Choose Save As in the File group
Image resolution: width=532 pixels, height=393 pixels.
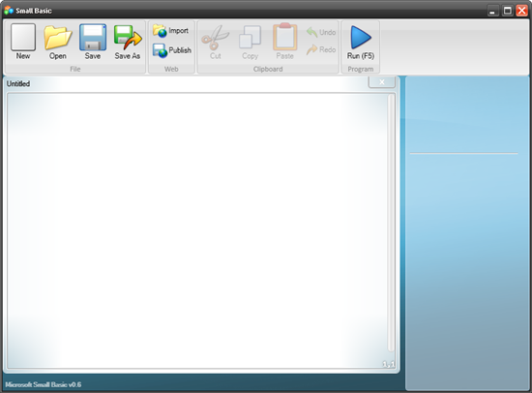click(128, 42)
